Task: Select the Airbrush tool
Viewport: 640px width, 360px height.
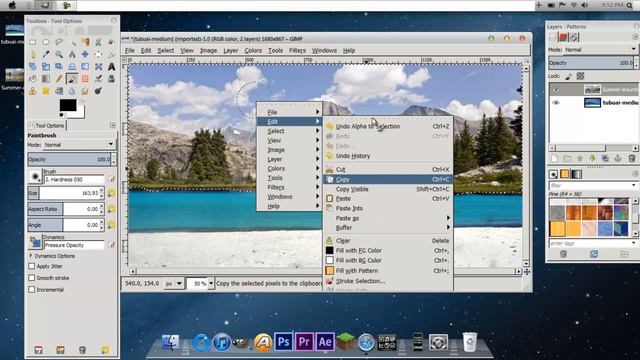Action: (98, 79)
